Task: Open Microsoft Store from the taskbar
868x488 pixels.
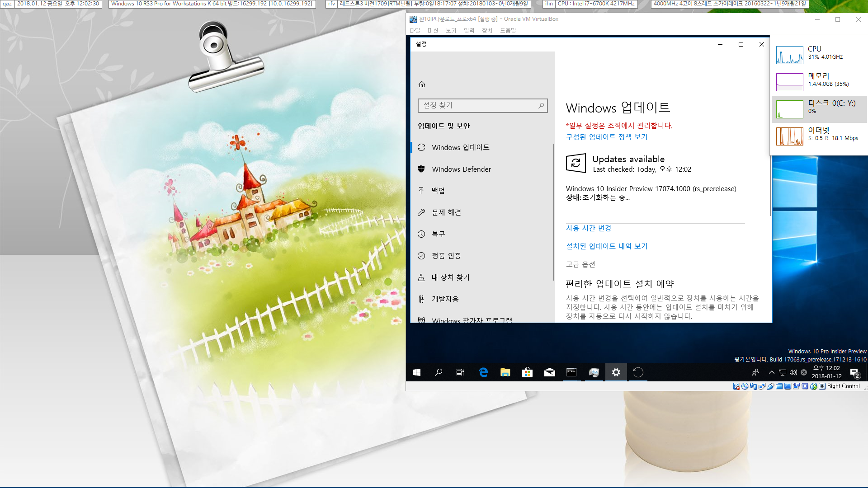Action: (527, 372)
